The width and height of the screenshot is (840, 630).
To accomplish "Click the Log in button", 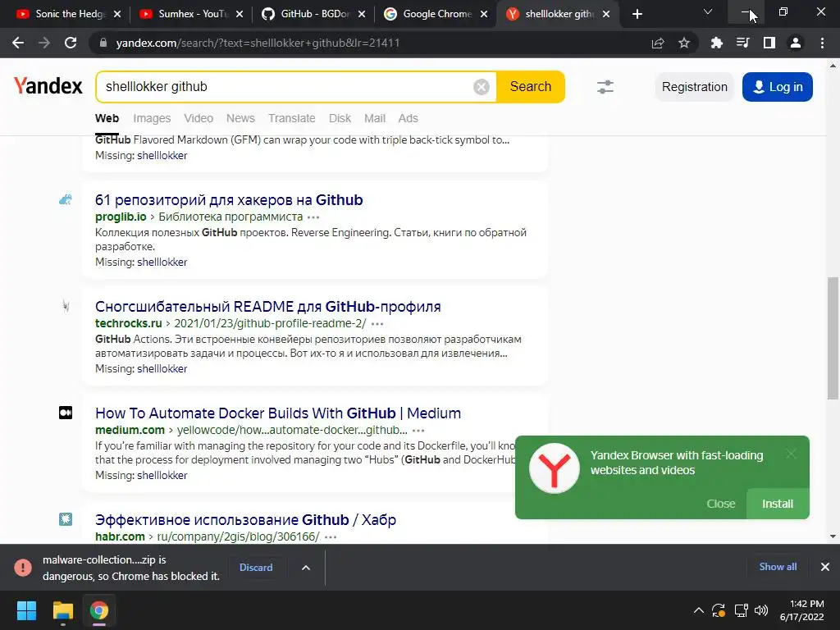I will point(778,87).
